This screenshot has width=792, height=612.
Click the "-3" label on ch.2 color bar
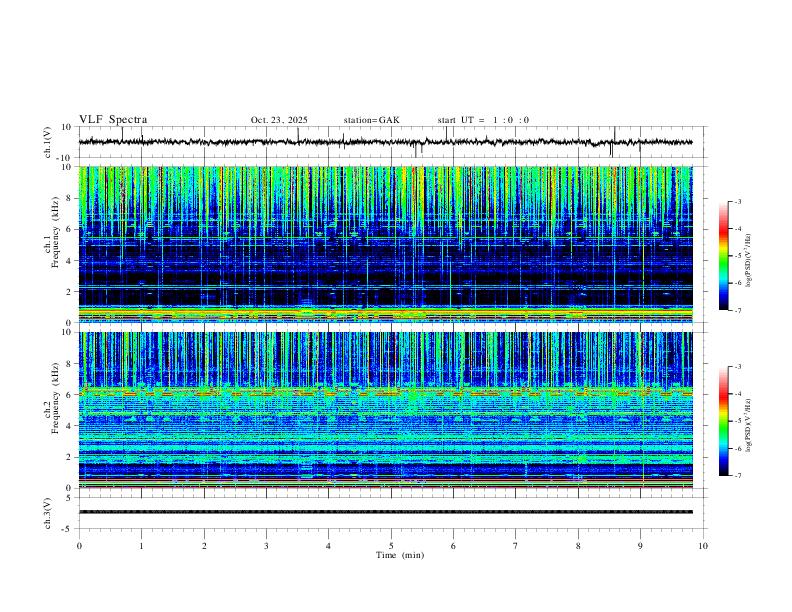(737, 367)
